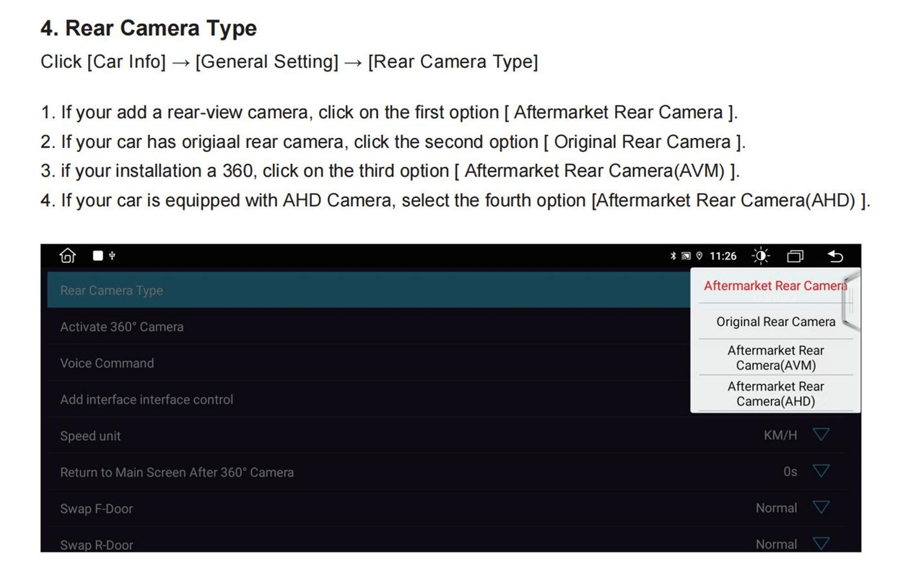Choose Aftermarket Rear Camera(AHD) option

(x=775, y=394)
